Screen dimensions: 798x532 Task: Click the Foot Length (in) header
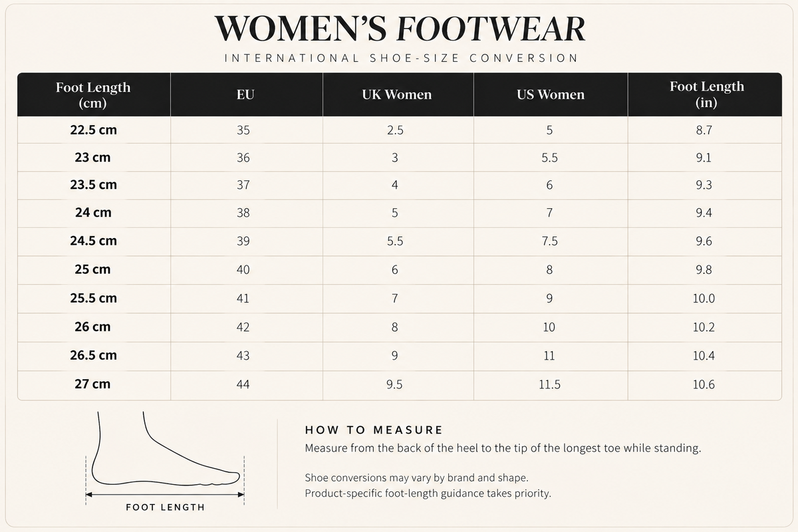(x=707, y=94)
